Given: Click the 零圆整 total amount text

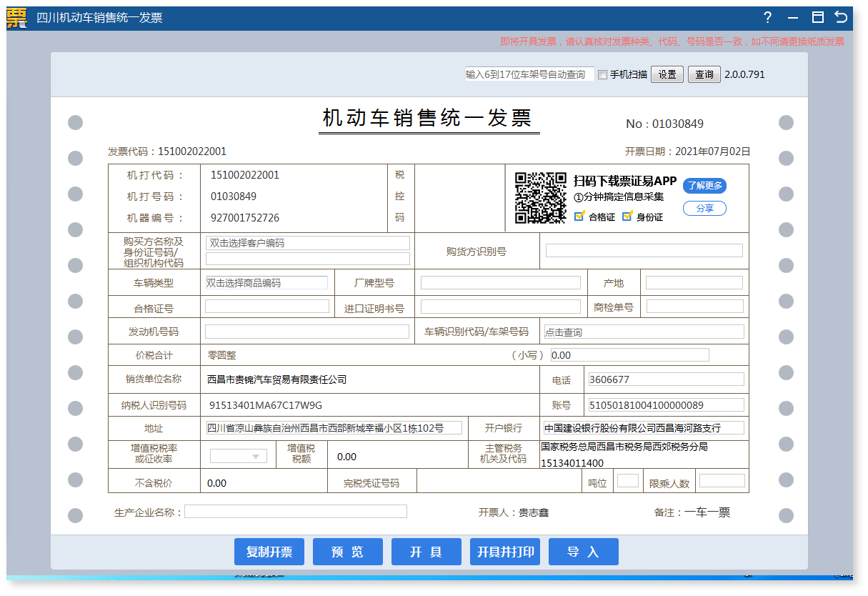Looking at the screenshot, I should [x=221, y=355].
